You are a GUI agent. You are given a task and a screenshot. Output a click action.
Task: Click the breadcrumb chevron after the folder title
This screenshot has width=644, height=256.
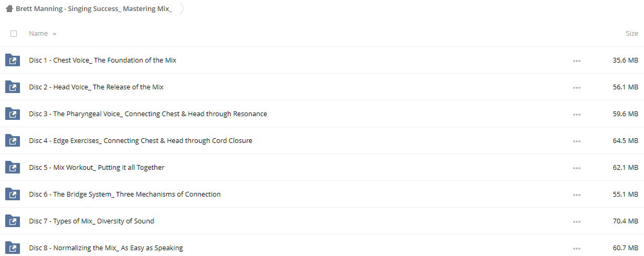coord(182,9)
